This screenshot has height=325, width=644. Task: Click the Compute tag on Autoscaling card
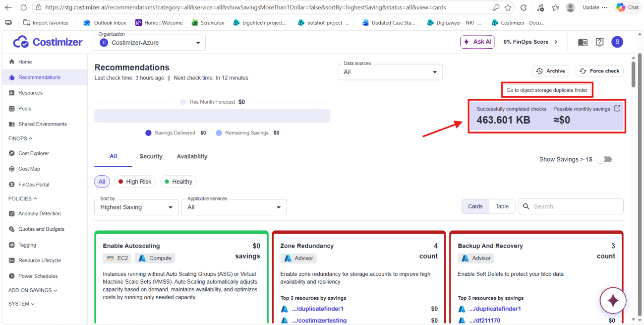[155, 258]
